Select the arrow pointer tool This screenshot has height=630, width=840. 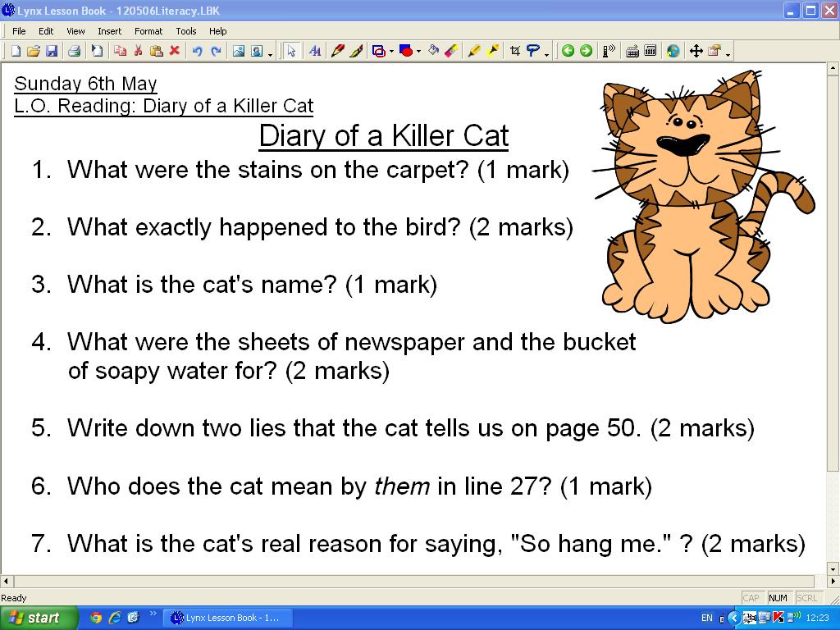click(290, 51)
